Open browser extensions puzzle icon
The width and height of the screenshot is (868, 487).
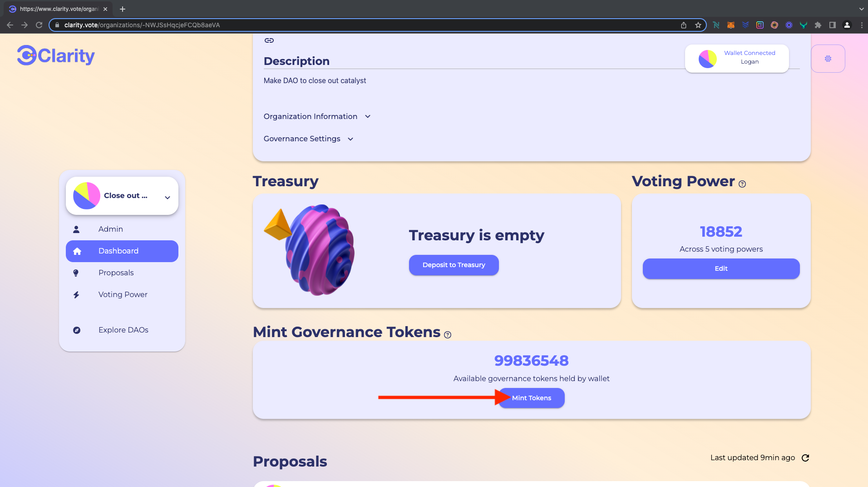pos(818,25)
